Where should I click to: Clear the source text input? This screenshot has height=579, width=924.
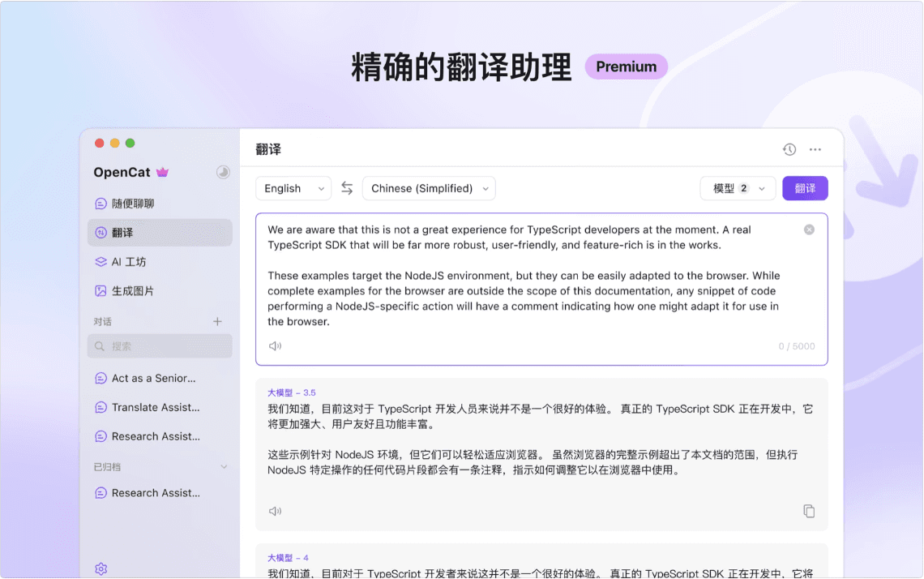point(809,230)
